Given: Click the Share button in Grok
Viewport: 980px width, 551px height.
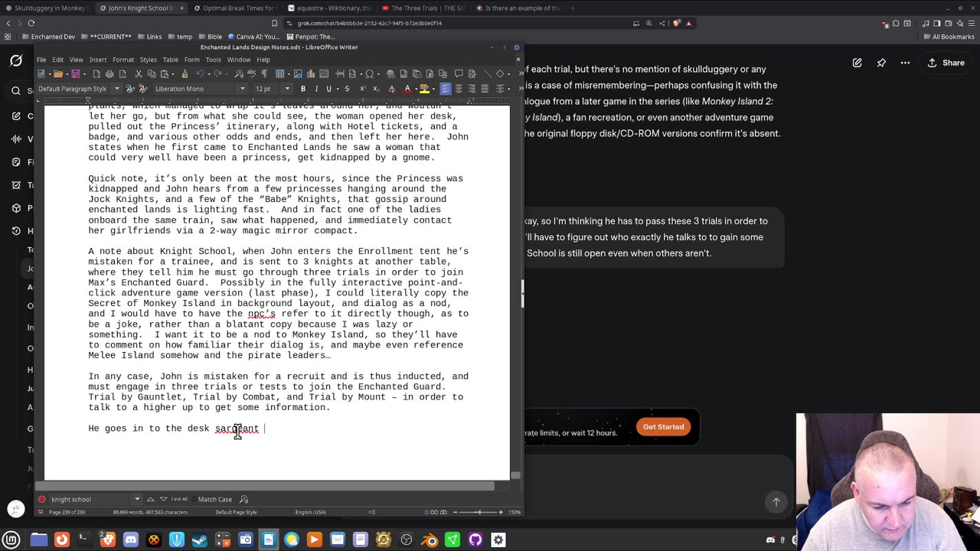Looking at the screenshot, I should (946, 63).
